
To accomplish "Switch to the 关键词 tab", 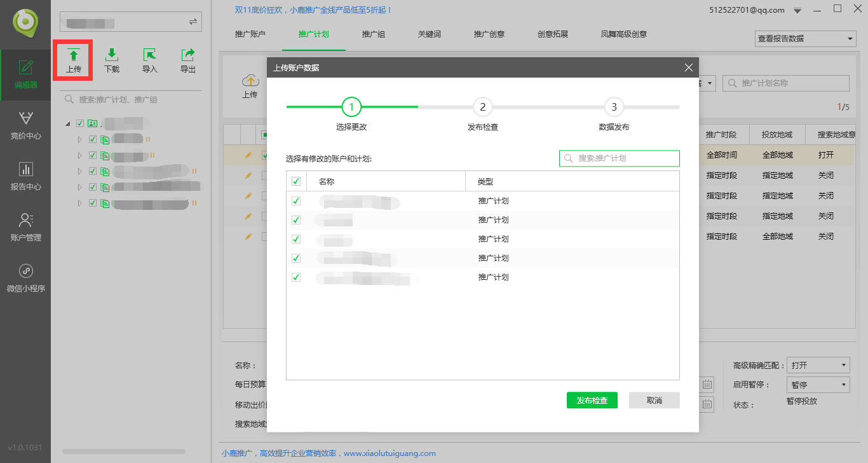I will pyautogui.click(x=430, y=34).
